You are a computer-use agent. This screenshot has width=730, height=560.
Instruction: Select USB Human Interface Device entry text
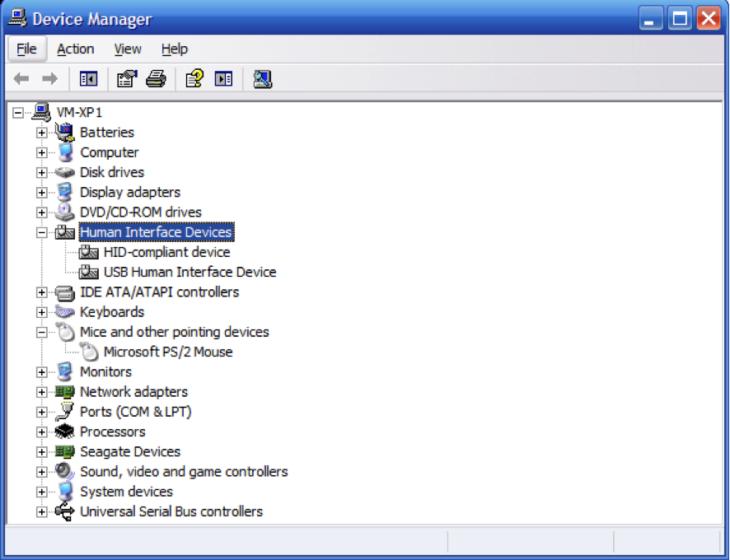point(190,273)
